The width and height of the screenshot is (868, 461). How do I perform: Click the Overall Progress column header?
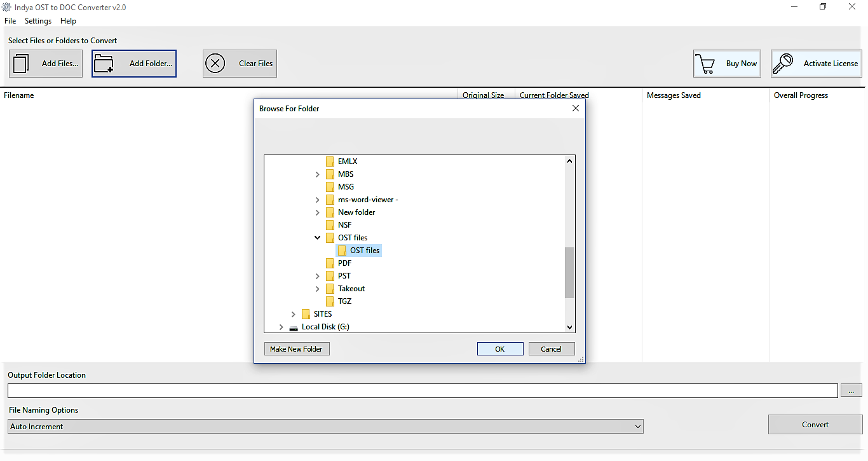pyautogui.click(x=801, y=95)
